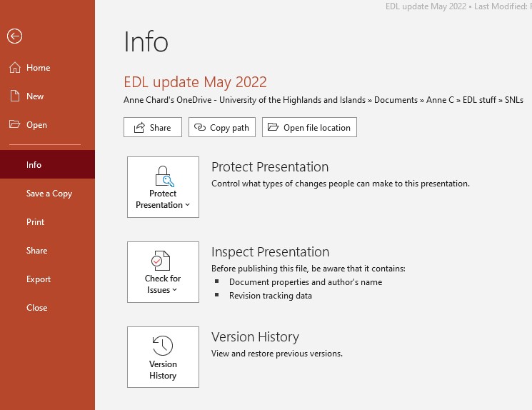Click the Open file location button
The height and width of the screenshot is (410, 532).
[309, 127]
